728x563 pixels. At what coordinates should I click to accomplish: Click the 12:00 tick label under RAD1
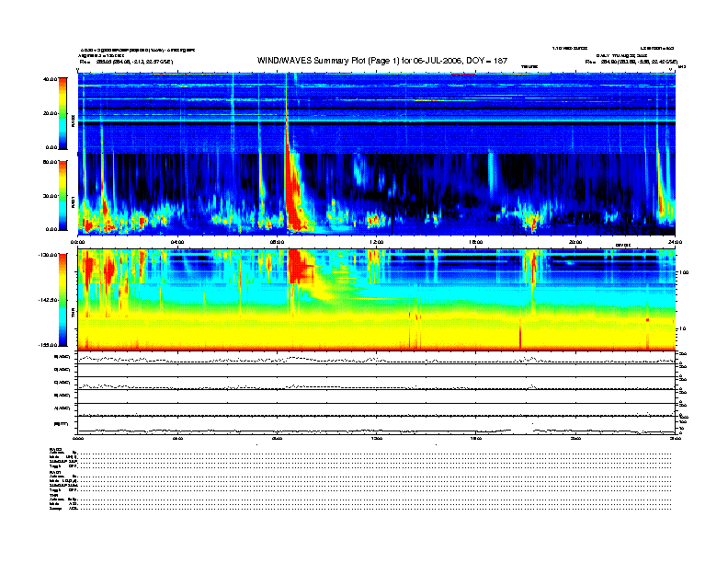[x=376, y=242]
